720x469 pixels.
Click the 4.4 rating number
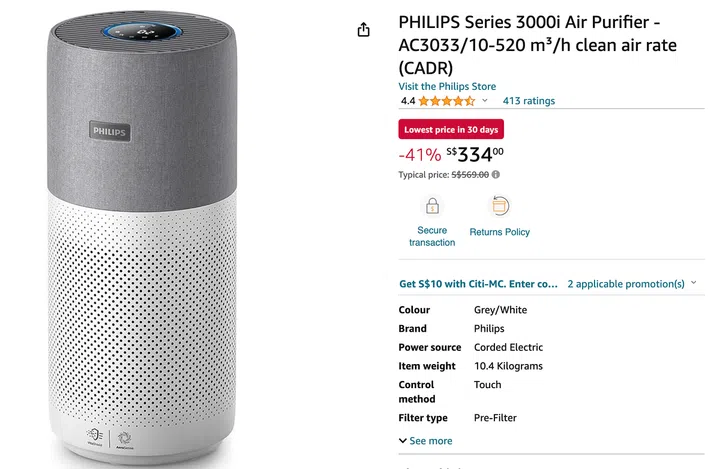point(408,101)
